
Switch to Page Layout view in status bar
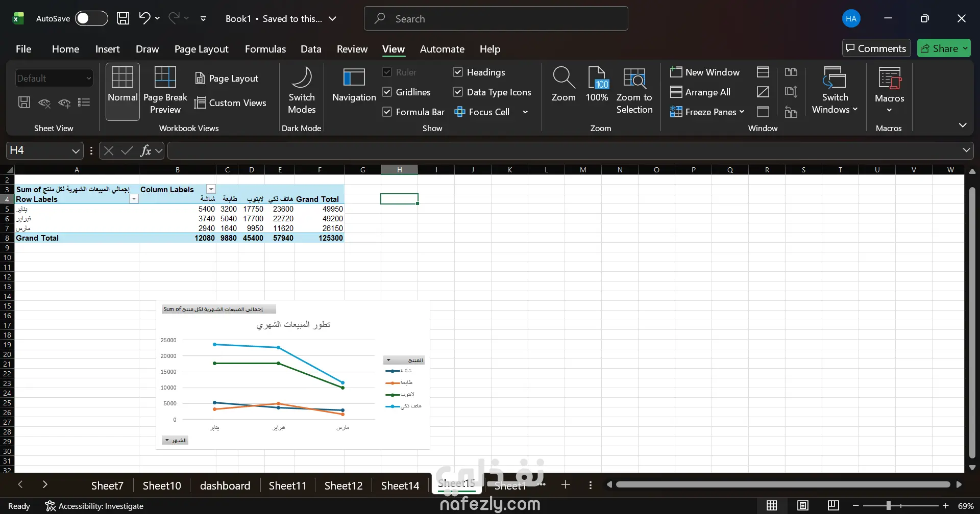tap(803, 505)
